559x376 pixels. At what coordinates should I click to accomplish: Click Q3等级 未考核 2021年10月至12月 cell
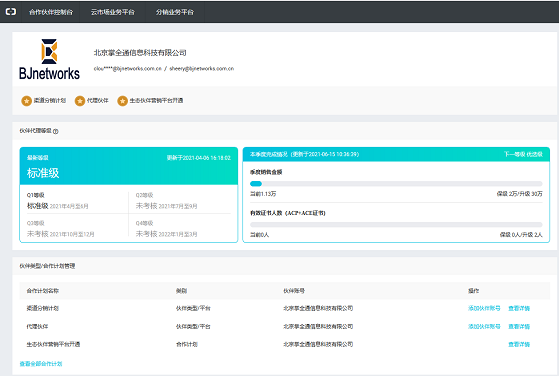pos(74,229)
